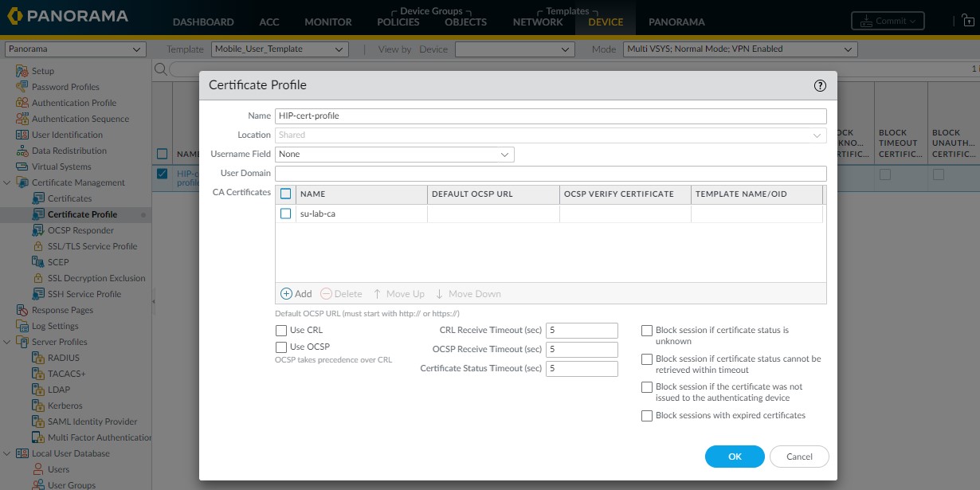This screenshot has height=490, width=980.
Task: Check Block sessions with expired certificates
Action: point(647,415)
